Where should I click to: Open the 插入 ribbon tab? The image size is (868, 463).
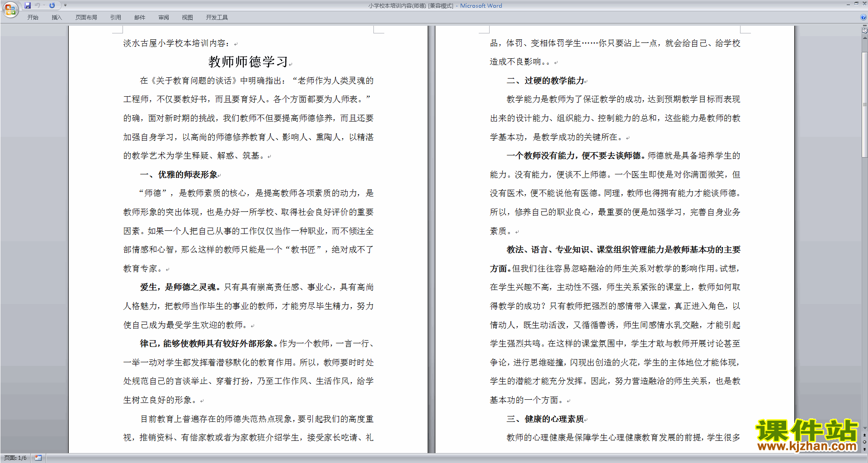point(57,17)
